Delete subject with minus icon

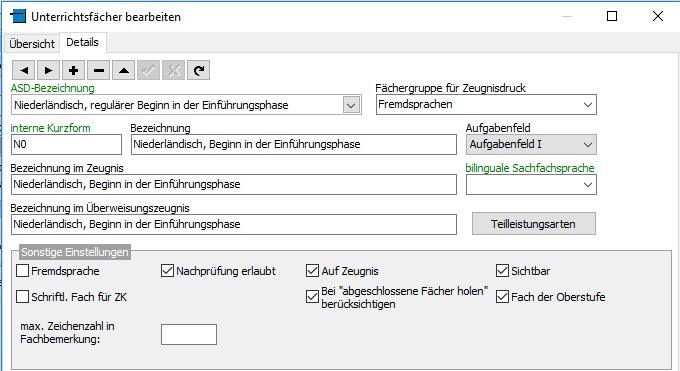pyautogui.click(x=98, y=70)
